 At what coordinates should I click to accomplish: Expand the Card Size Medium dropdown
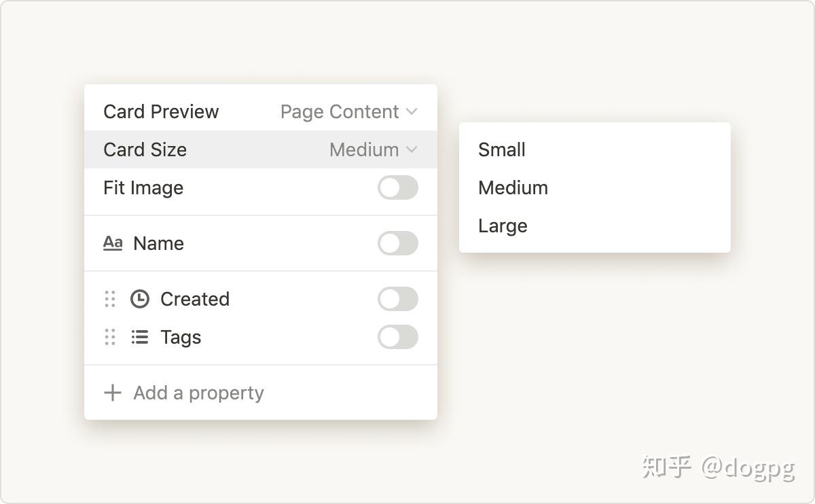pos(372,149)
